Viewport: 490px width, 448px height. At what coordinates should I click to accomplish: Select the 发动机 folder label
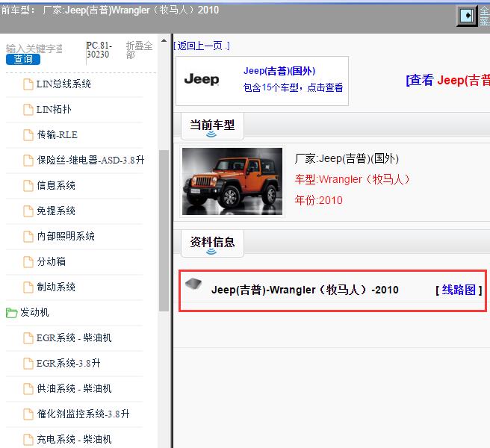34,312
